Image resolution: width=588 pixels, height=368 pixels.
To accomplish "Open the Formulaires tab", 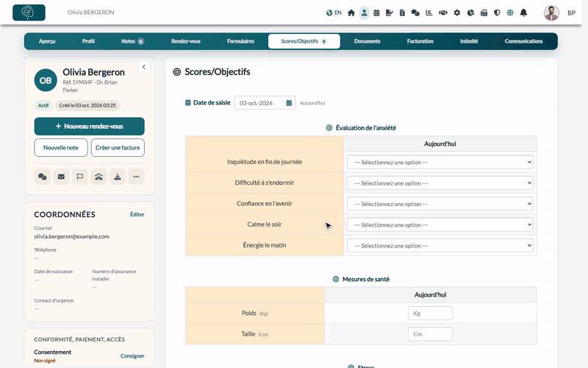I will click(240, 41).
